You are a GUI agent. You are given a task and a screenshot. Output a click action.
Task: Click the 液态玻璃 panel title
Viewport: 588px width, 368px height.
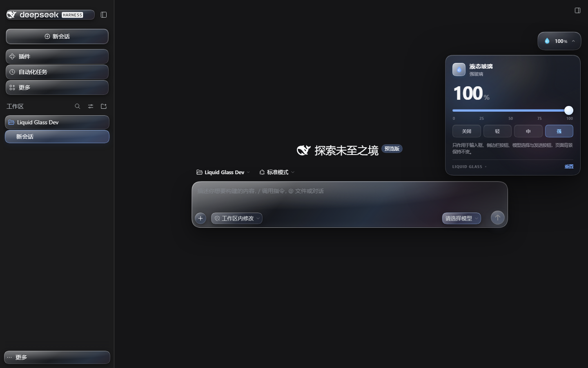(x=481, y=66)
